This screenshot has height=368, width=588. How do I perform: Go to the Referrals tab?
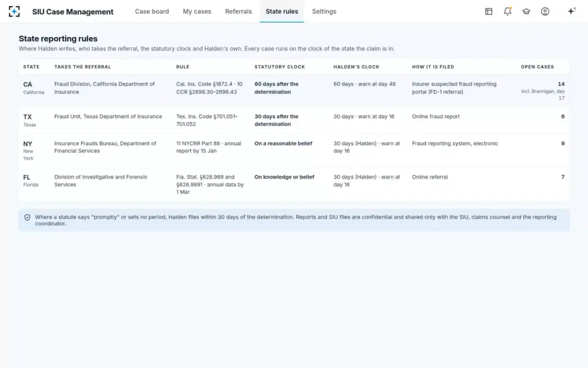click(239, 11)
